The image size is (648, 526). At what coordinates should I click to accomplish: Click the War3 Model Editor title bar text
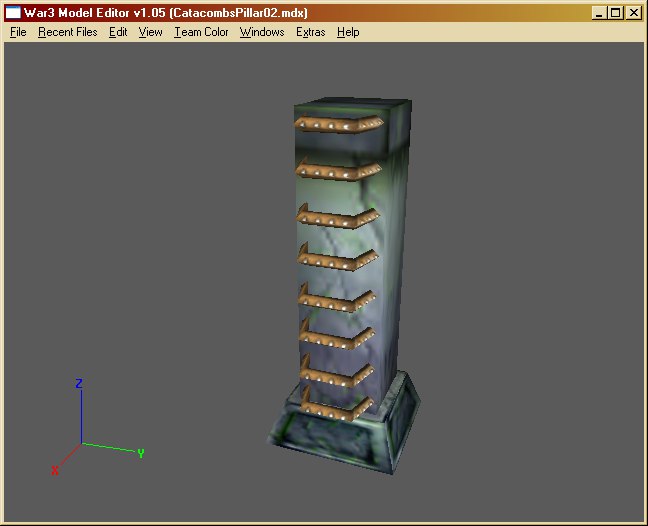165,13
